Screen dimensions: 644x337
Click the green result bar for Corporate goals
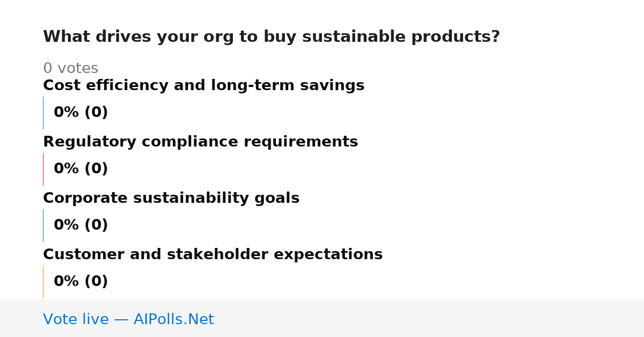43,225
